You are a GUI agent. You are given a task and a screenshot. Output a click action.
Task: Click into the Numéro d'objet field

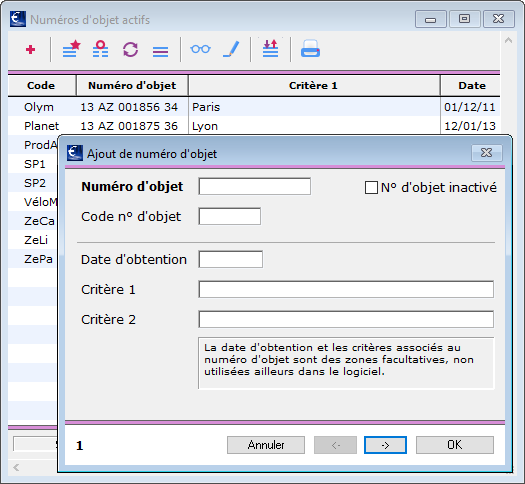click(x=255, y=186)
